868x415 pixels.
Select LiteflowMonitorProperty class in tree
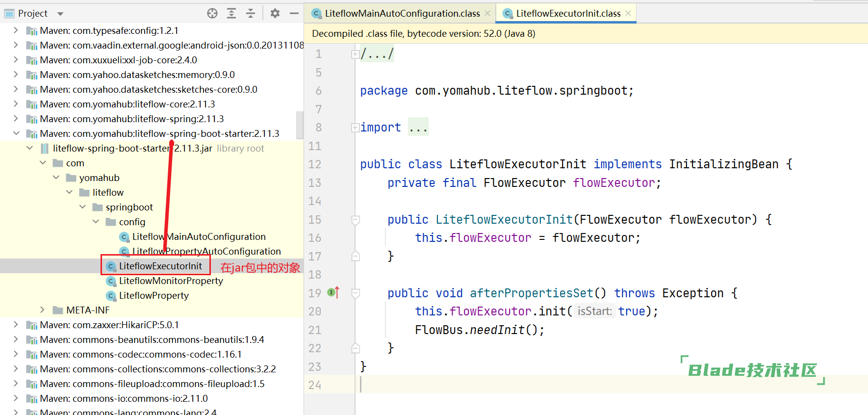(x=171, y=281)
